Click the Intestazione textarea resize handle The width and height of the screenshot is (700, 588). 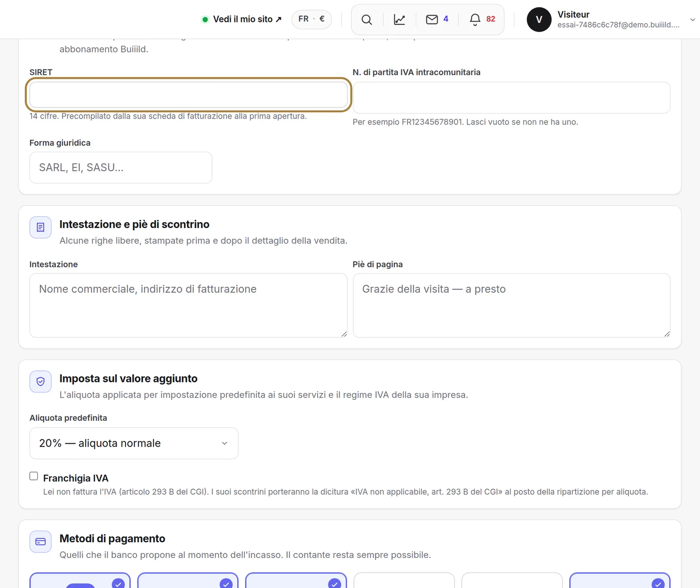[x=344, y=334]
